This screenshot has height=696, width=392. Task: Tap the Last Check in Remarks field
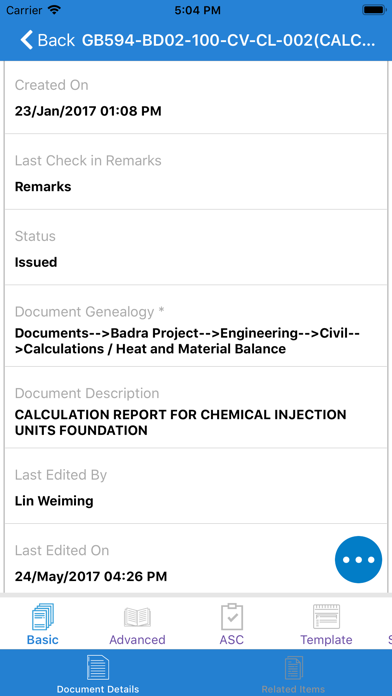coord(196,172)
